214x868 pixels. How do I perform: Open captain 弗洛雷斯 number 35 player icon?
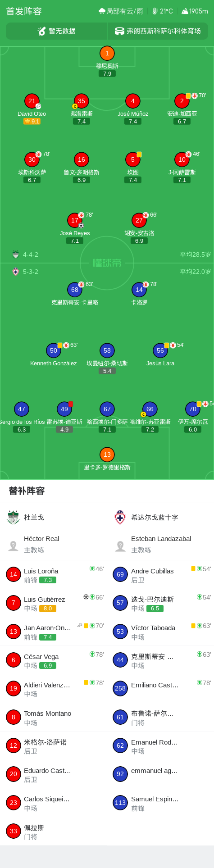[x=81, y=101]
